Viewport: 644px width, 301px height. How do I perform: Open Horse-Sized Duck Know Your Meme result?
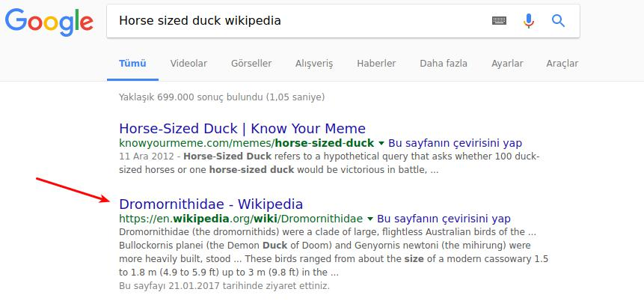242,128
